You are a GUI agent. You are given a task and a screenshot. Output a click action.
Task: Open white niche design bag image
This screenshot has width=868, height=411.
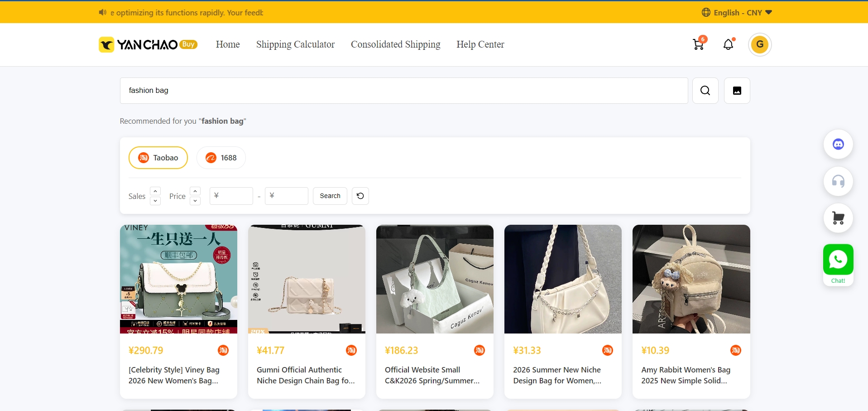point(563,279)
